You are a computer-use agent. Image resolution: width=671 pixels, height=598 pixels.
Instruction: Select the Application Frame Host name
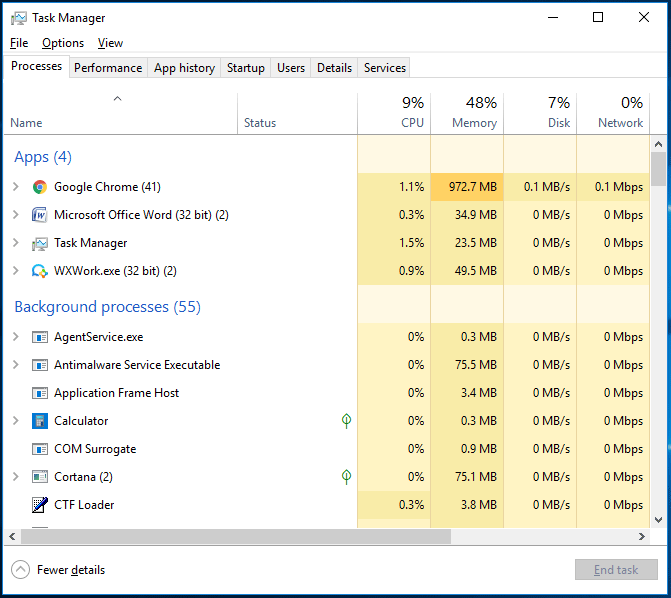click(x=116, y=393)
